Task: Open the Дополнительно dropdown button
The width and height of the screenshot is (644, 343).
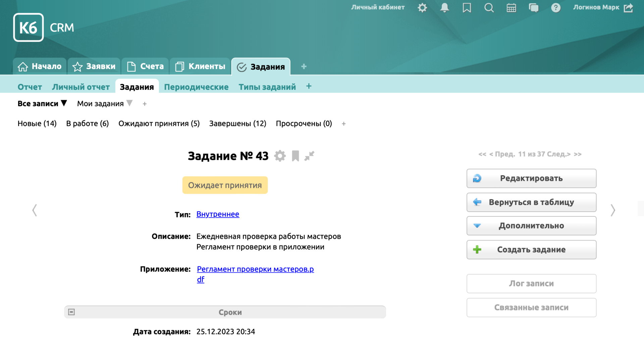Action: pos(531,226)
